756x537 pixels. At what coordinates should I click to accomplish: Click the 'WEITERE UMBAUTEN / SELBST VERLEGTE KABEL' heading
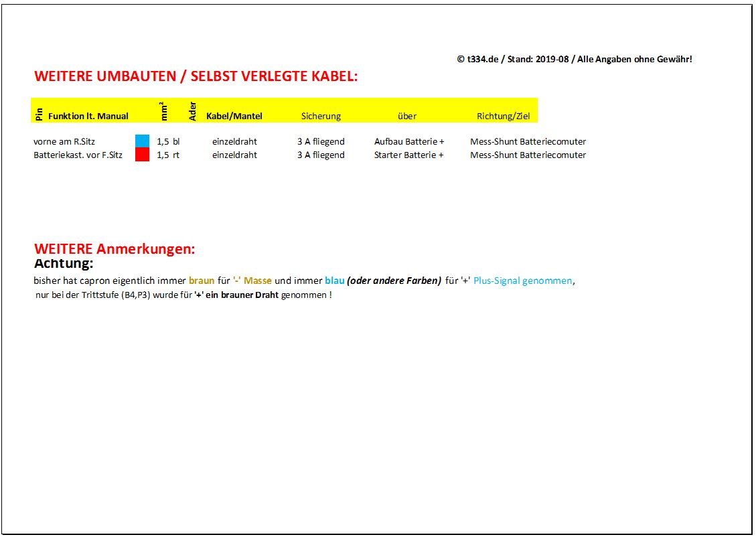[196, 76]
